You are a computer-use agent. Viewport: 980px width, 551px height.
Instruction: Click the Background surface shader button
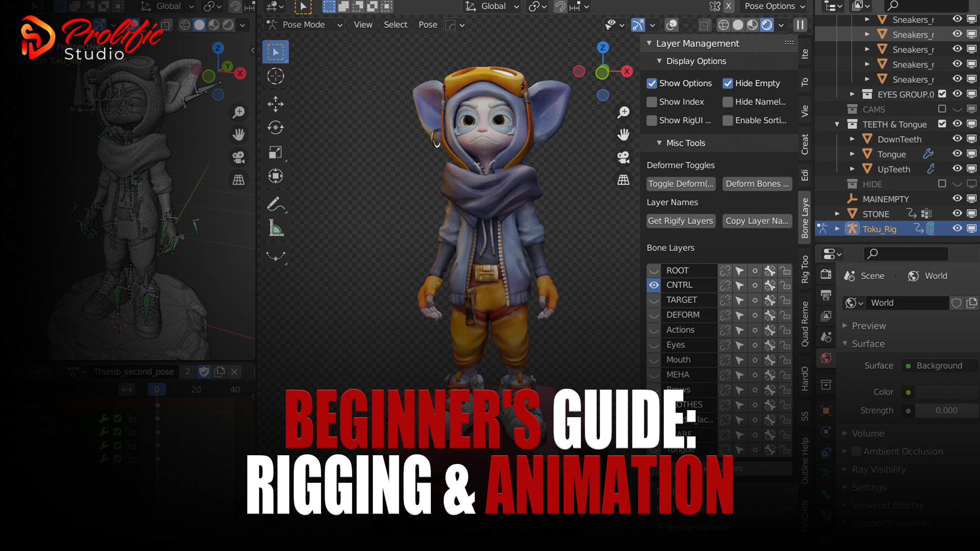(939, 366)
